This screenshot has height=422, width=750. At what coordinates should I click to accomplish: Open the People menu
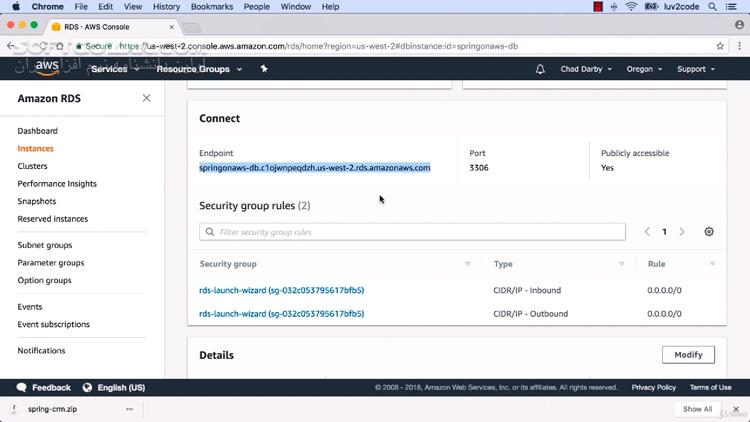[x=256, y=7]
